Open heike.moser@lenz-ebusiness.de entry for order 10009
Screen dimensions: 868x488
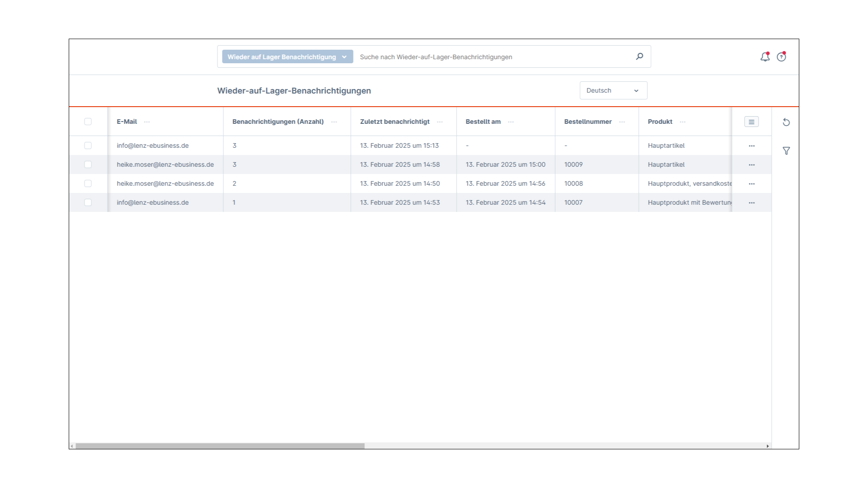[165, 164]
